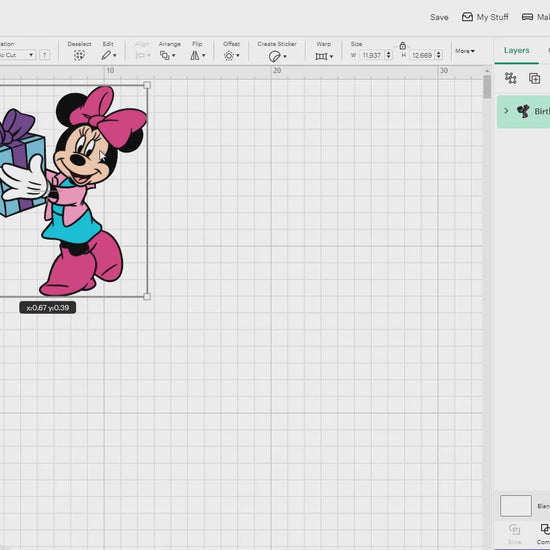Toggle the size aspect ratio lock
The width and height of the screenshot is (550, 550).
402,46
